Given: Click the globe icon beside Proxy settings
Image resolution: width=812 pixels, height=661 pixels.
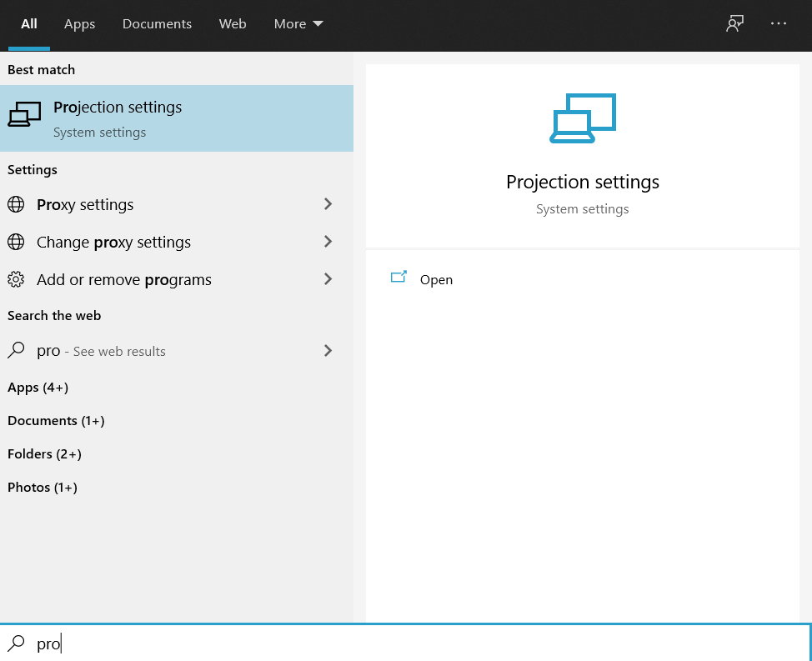Looking at the screenshot, I should point(16,205).
